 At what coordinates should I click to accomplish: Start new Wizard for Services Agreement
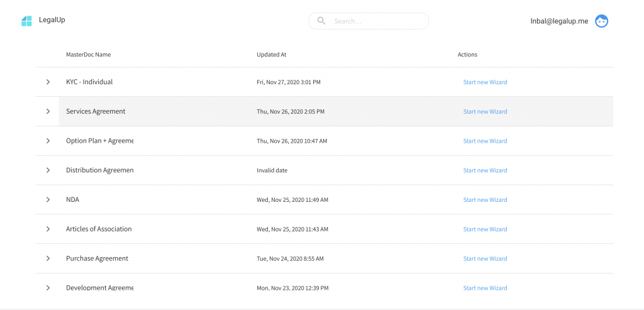coord(485,112)
